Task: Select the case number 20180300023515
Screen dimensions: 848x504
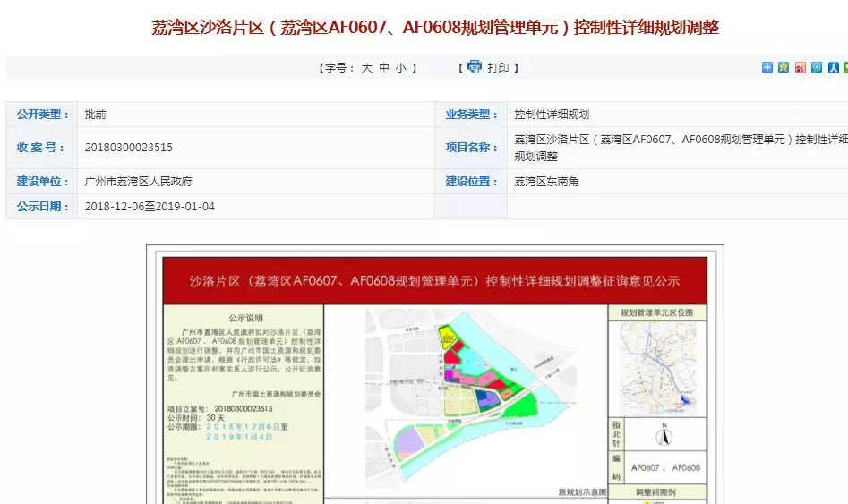Action: pos(129,147)
